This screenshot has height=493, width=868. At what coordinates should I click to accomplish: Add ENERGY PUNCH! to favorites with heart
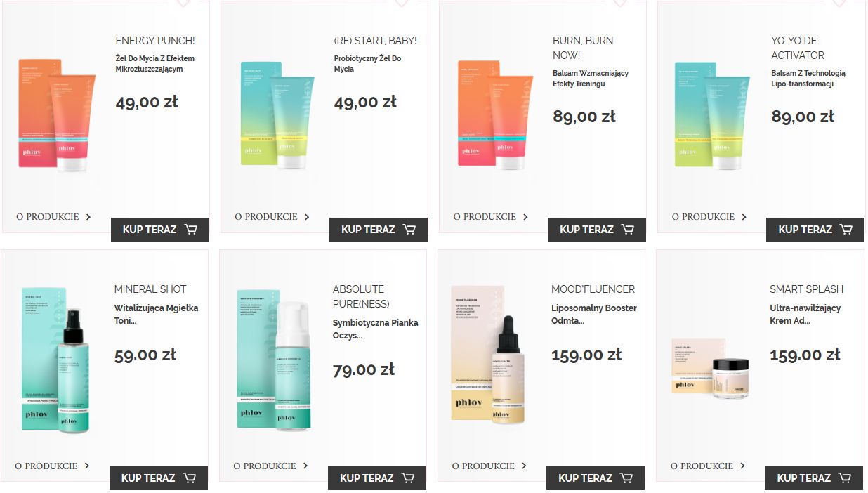pos(183,3)
